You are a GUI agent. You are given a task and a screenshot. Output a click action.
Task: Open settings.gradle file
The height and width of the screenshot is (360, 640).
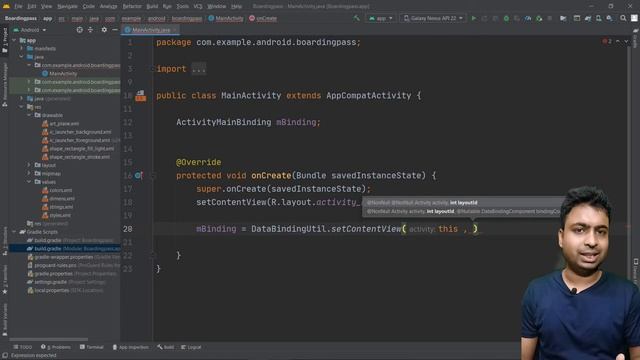[66, 282]
